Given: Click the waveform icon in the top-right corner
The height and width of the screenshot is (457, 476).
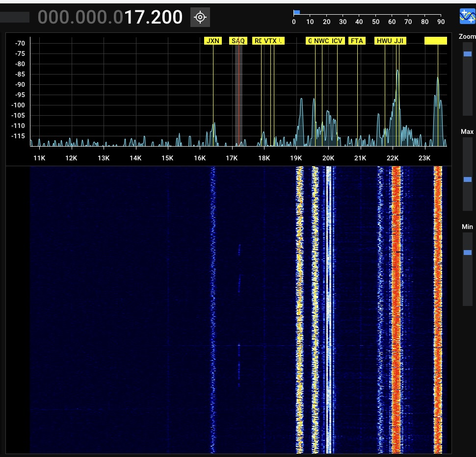Looking at the screenshot, I should click(x=468, y=16).
